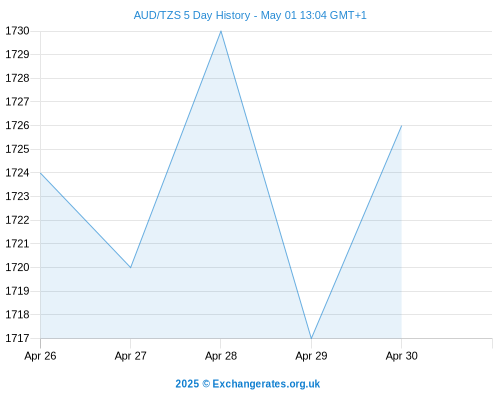Click the 1730 y-axis label
The image size is (495, 400).
coord(17,31)
